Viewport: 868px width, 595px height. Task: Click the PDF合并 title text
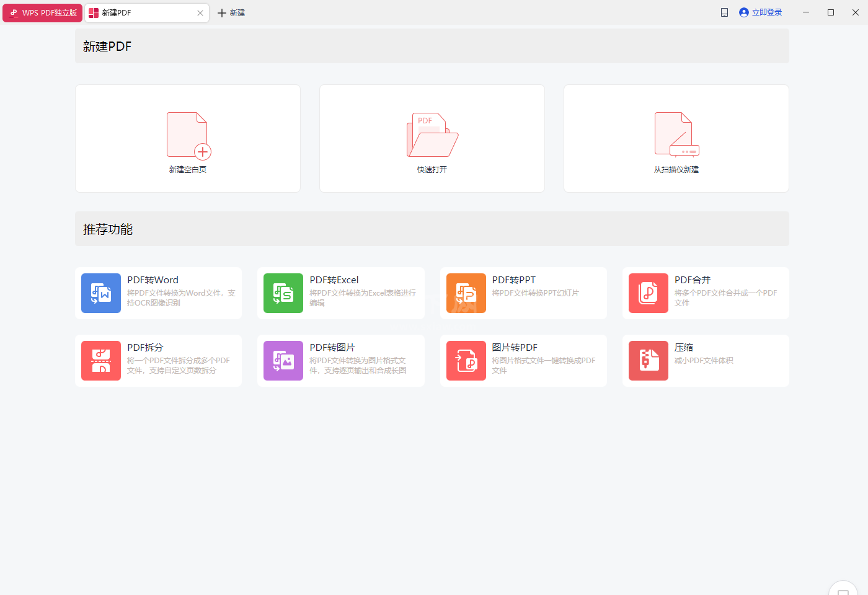[x=693, y=280]
